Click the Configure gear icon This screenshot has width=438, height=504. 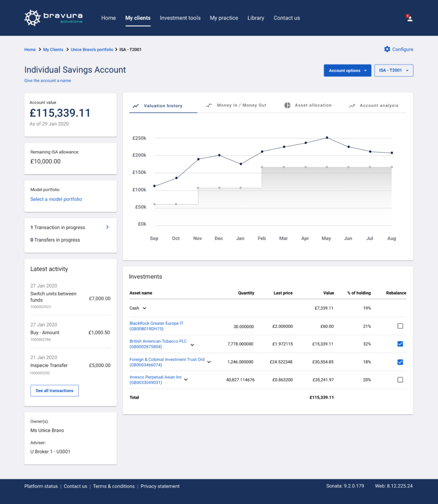[387, 49]
